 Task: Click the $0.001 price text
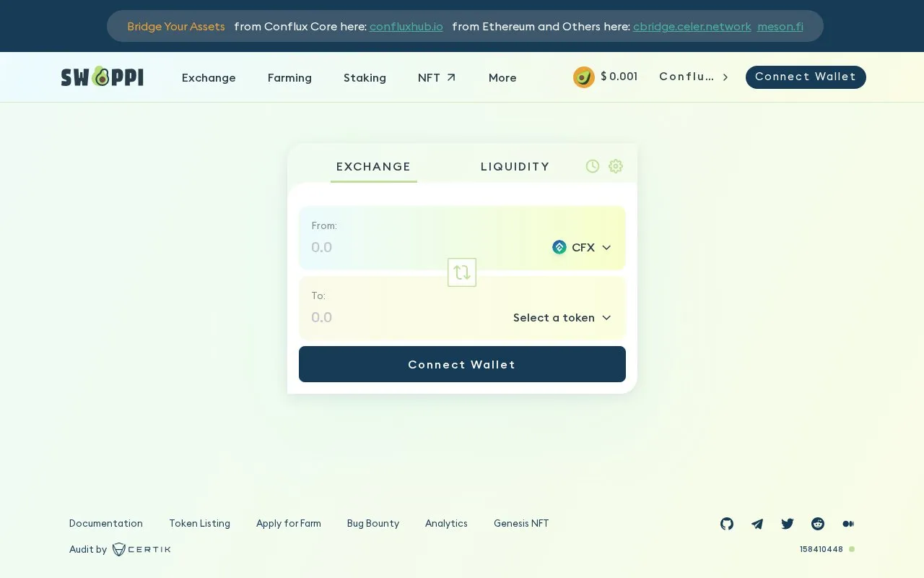coord(619,77)
